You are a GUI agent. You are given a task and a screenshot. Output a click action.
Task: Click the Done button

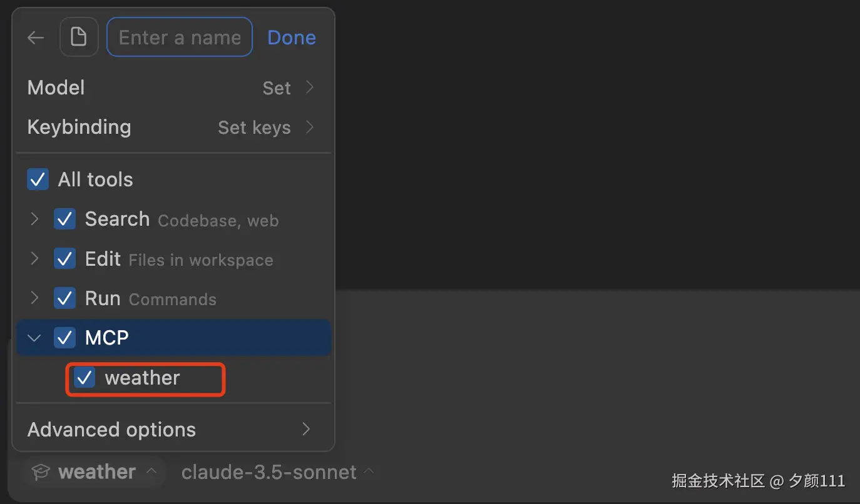pyautogui.click(x=291, y=38)
